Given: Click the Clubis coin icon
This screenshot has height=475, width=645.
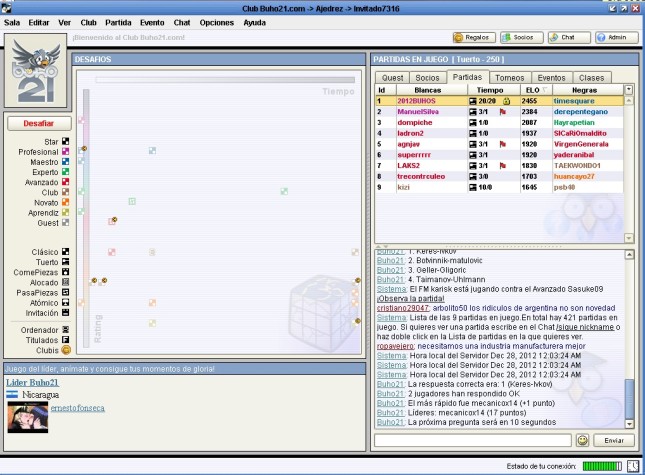Looking at the screenshot, I should pos(66,350).
